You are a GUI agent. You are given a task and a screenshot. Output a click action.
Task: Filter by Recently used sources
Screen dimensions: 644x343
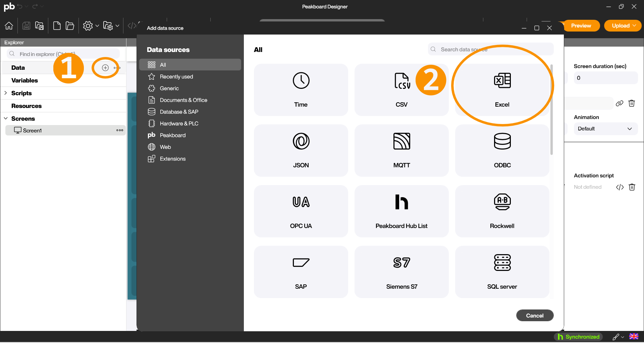click(190, 76)
